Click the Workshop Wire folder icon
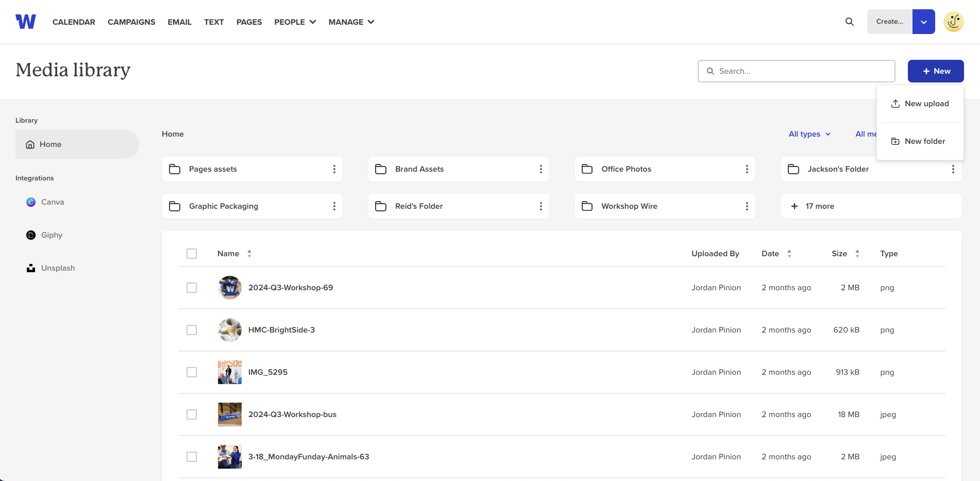Viewport: 980px width, 481px height. (587, 206)
